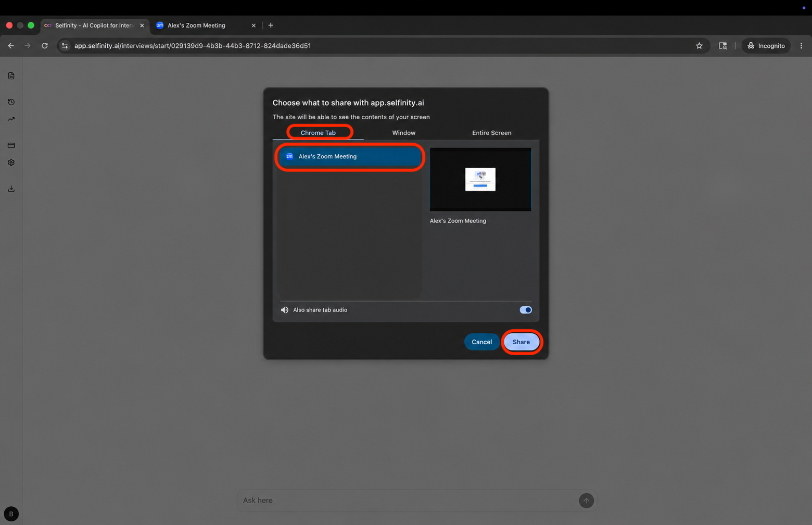Viewport: 812px width, 525px height.
Task: Reload the page with the refresh icon
Action: pyautogui.click(x=45, y=46)
